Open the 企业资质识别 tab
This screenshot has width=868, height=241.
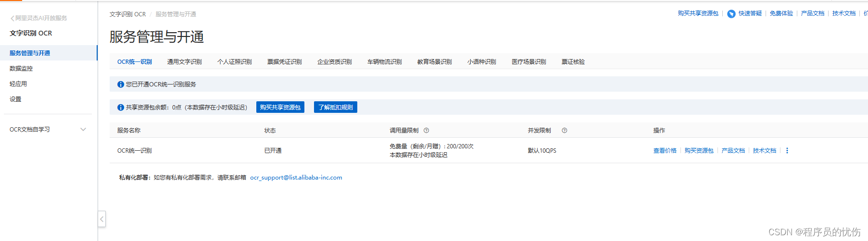point(335,62)
